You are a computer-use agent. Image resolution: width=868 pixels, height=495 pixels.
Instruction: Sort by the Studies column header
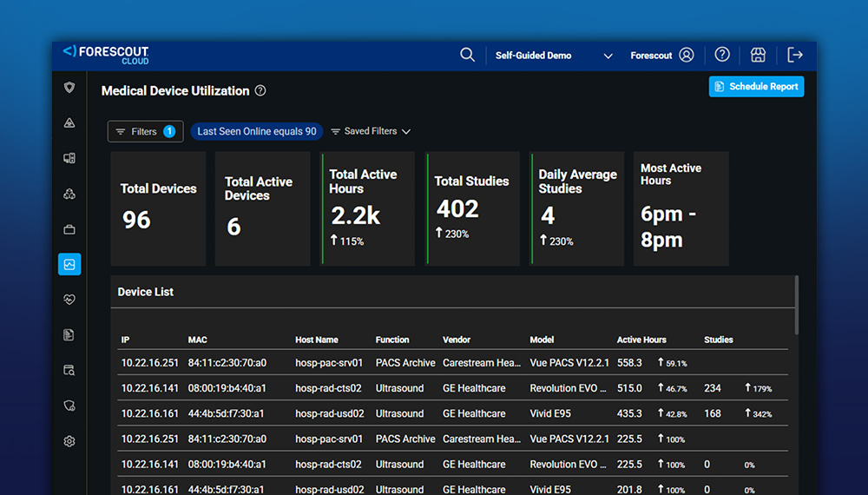[x=719, y=340]
